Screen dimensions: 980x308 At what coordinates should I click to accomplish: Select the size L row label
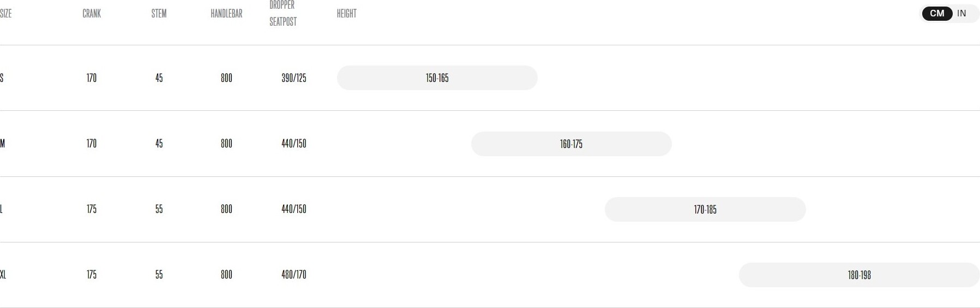[2, 209]
